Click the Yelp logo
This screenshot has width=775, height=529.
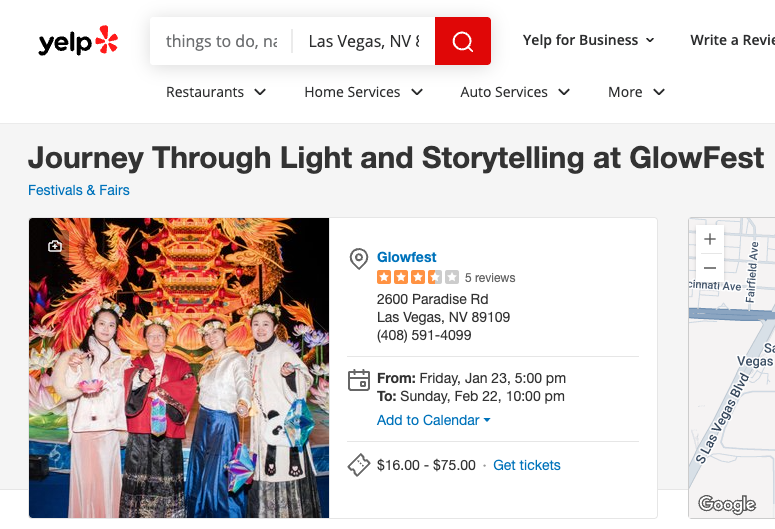tap(78, 41)
